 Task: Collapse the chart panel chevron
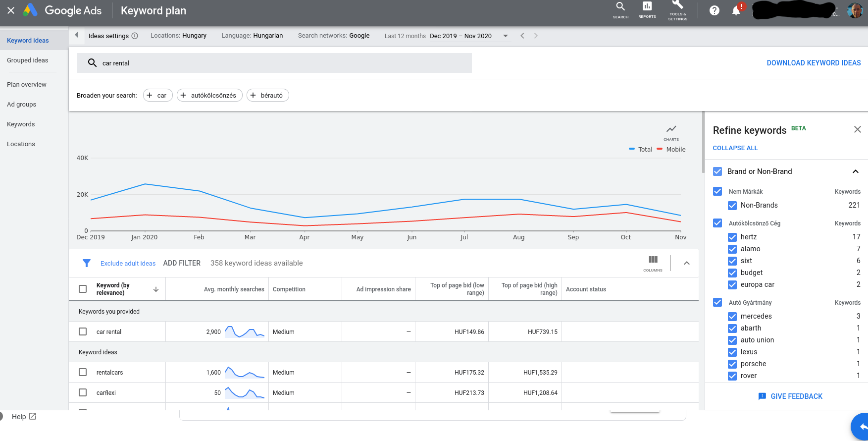tap(686, 263)
